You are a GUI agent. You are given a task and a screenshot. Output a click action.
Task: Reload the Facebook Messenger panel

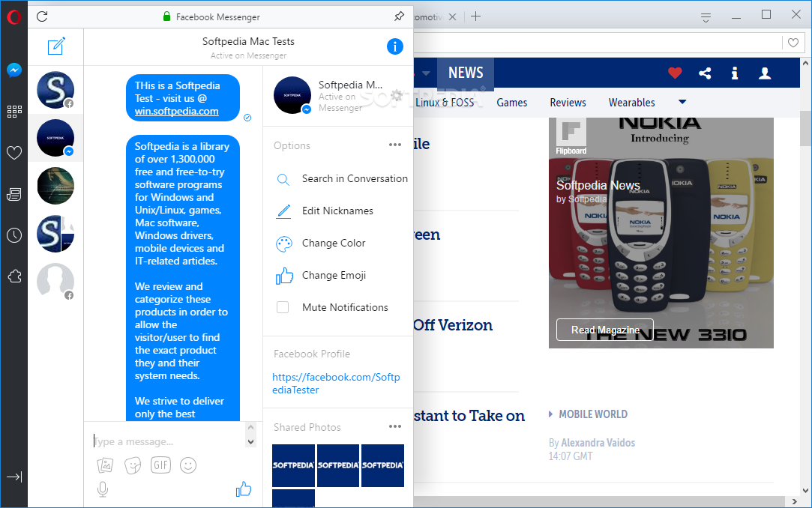click(43, 16)
